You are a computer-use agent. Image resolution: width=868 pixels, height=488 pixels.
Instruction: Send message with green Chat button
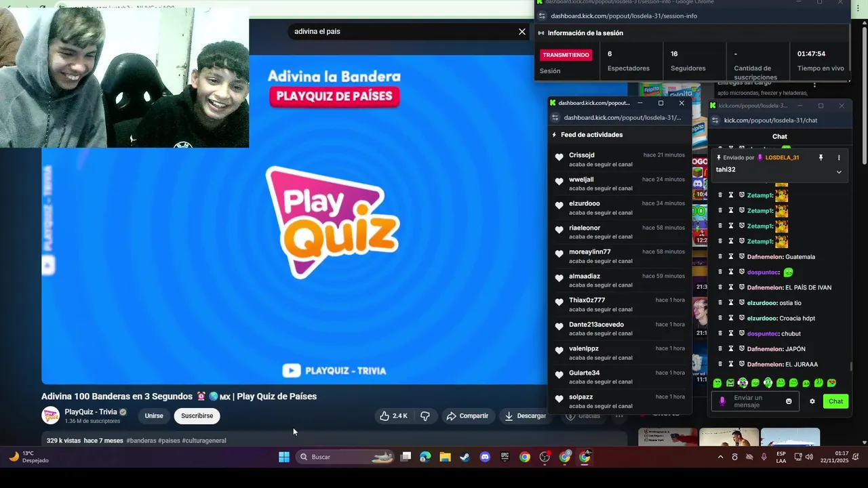pyautogui.click(x=835, y=401)
